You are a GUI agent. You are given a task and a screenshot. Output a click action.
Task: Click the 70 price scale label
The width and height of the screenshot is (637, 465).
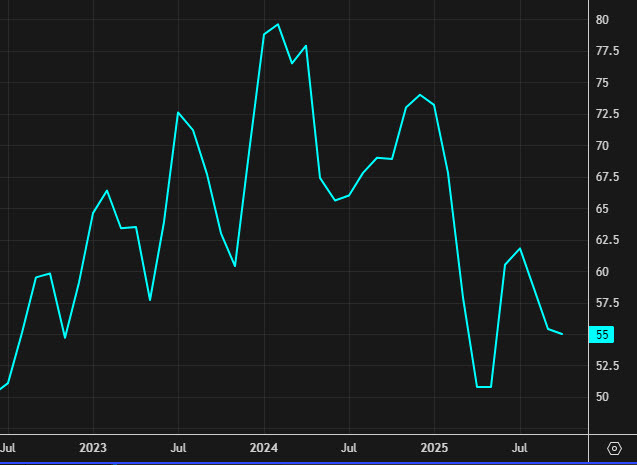click(x=602, y=146)
